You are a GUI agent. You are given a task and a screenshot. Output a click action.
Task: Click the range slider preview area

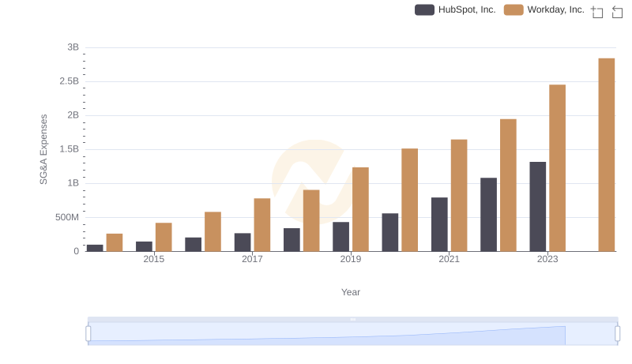click(352, 334)
